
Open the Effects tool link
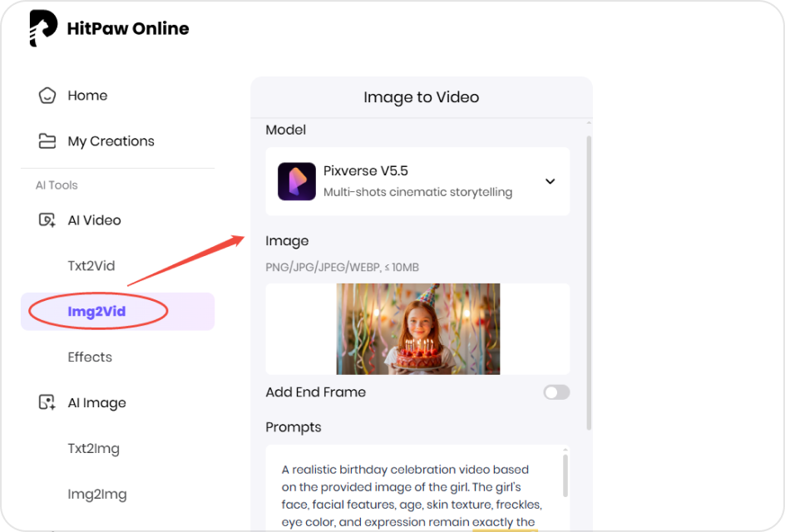(90, 357)
